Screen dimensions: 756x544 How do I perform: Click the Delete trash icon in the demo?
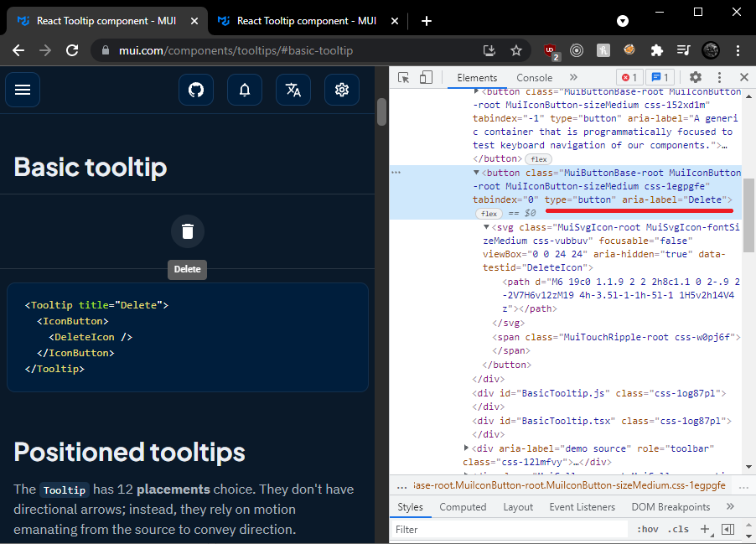(187, 231)
